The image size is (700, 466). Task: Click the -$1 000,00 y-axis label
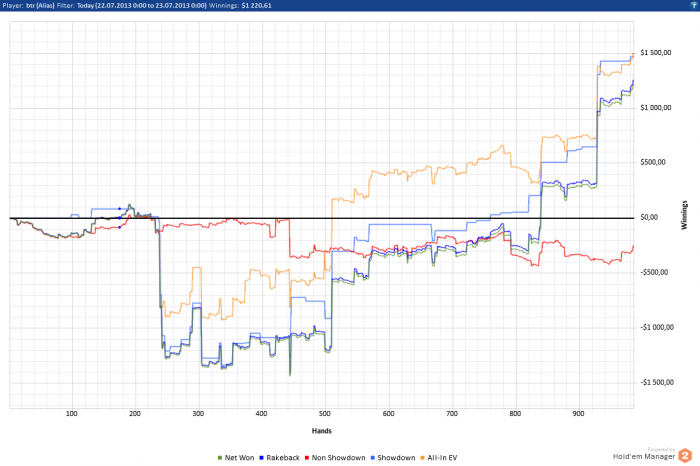657,327
